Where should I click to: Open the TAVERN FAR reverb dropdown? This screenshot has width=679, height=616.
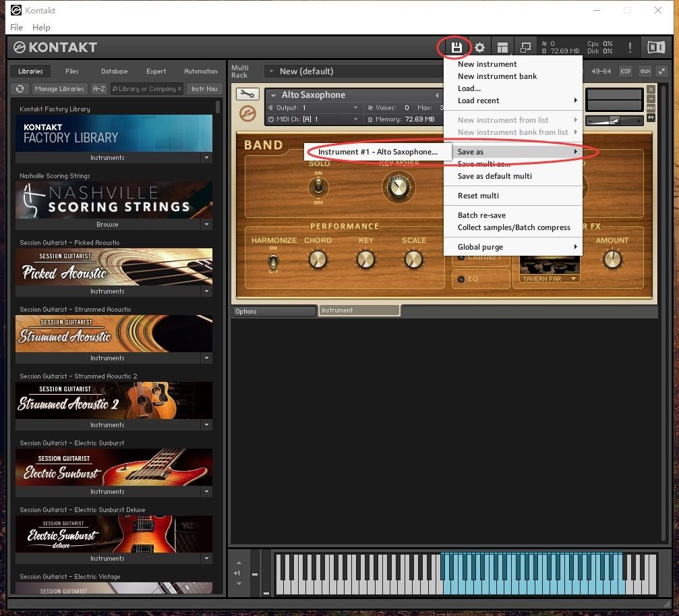549,279
